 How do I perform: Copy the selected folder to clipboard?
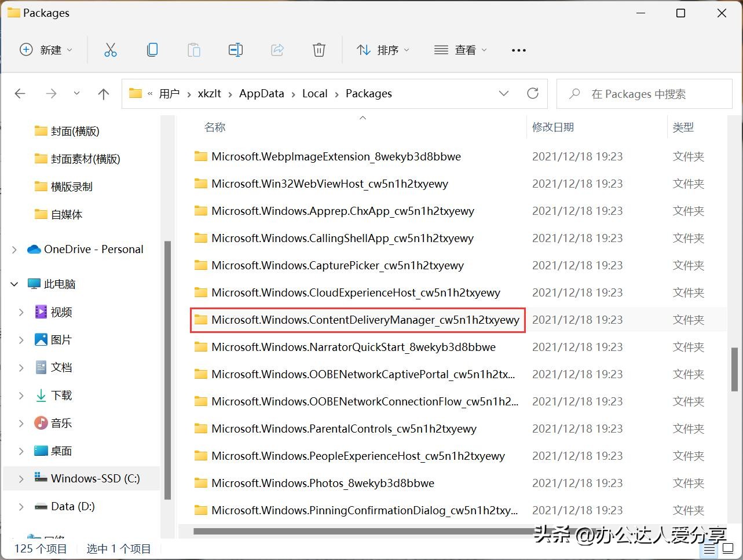point(152,50)
